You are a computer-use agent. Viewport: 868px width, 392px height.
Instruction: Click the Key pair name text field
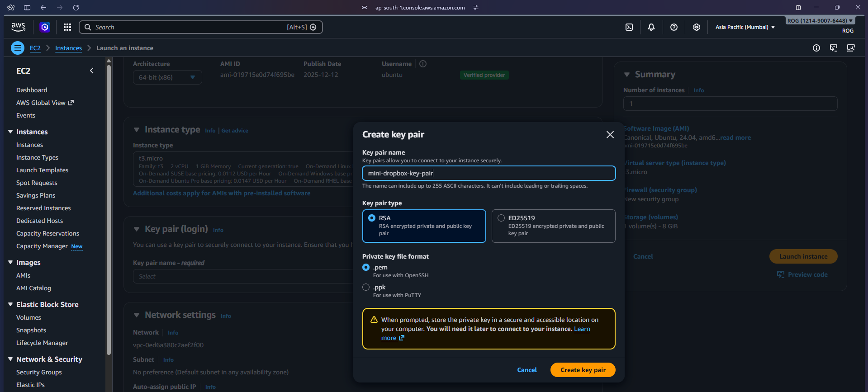point(489,173)
